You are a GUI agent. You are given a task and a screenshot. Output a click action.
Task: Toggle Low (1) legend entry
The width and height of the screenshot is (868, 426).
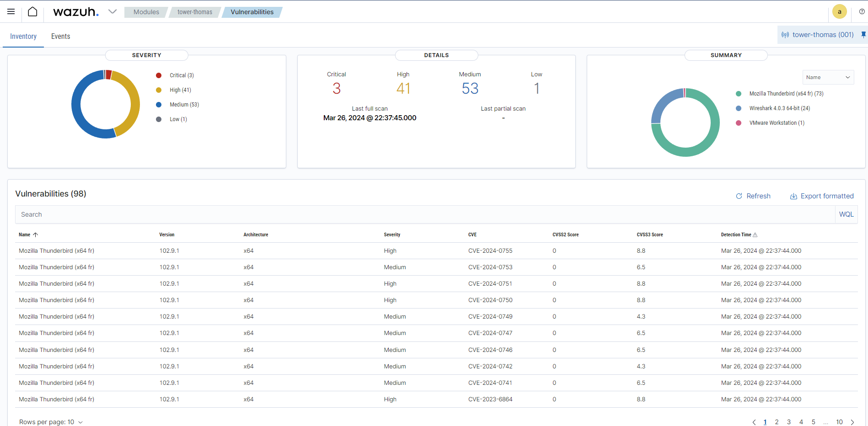pyautogui.click(x=172, y=119)
